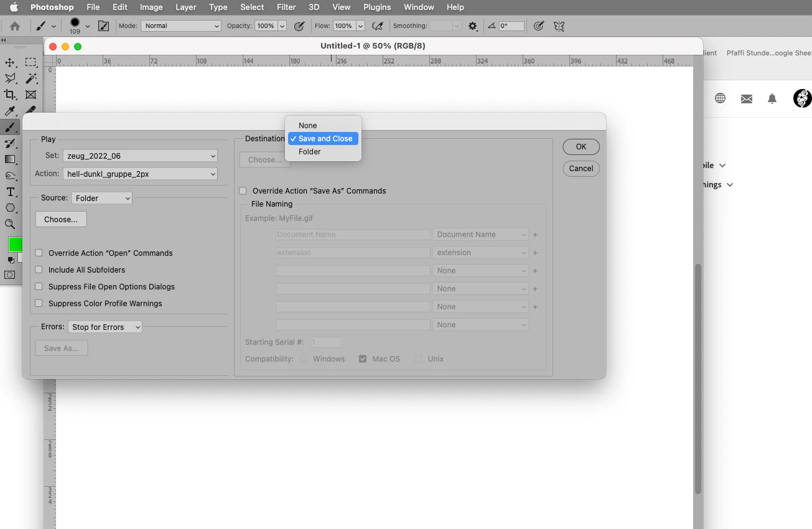Open the Opacity dropdown arrow
The image size is (812, 529).
pyautogui.click(x=282, y=26)
